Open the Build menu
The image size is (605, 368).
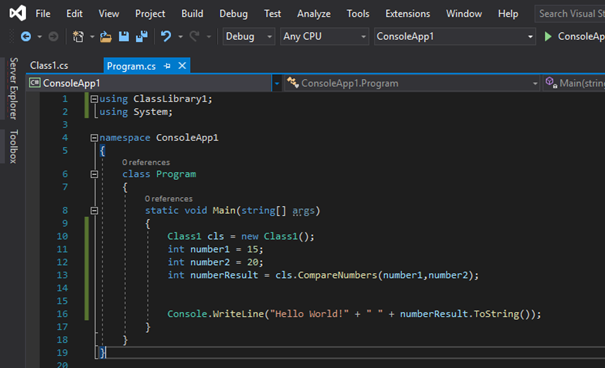tap(192, 14)
